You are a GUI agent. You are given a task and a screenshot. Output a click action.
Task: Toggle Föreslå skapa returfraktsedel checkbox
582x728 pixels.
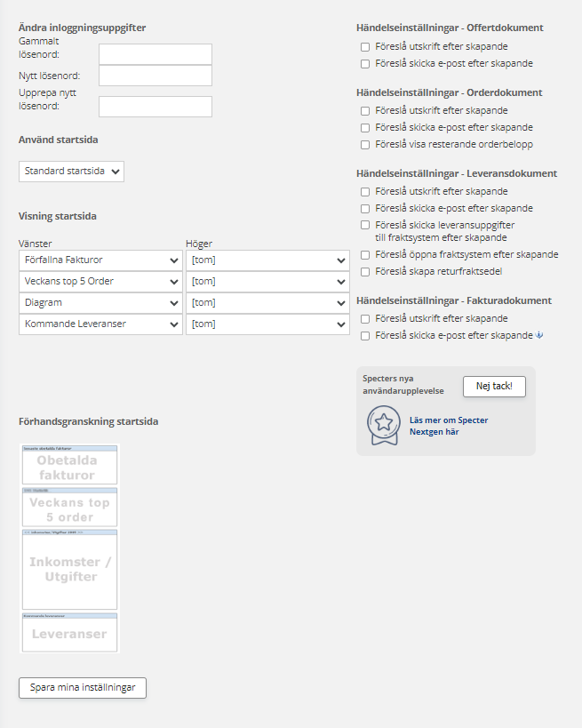coord(365,272)
